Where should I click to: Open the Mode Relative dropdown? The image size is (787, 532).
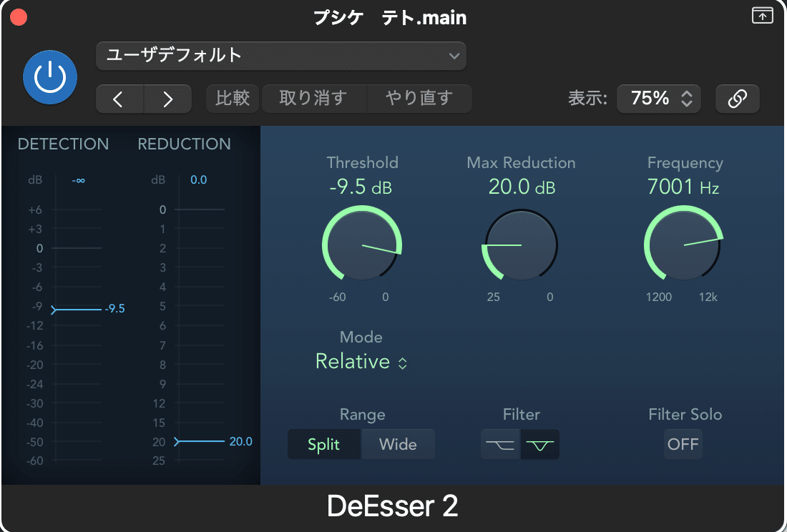click(x=361, y=362)
